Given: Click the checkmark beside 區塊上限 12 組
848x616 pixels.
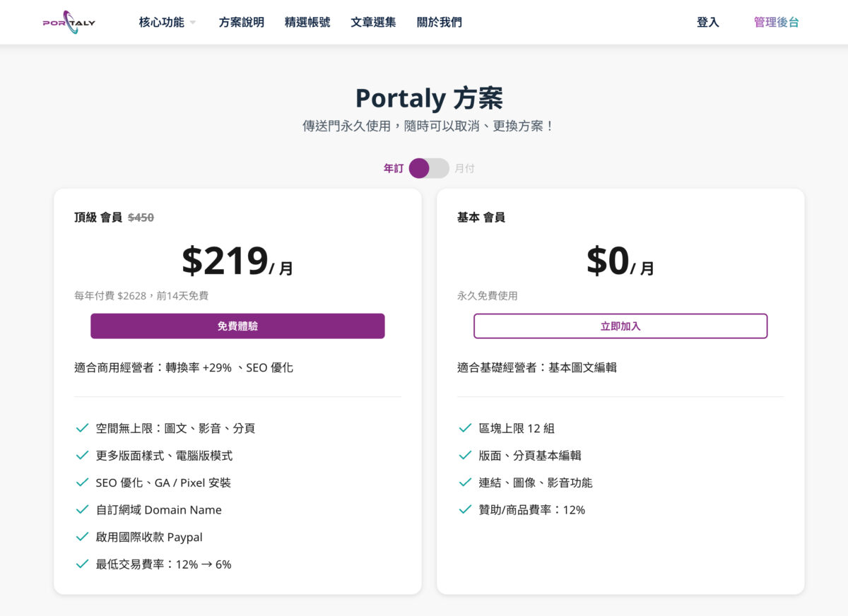Looking at the screenshot, I should [x=465, y=428].
